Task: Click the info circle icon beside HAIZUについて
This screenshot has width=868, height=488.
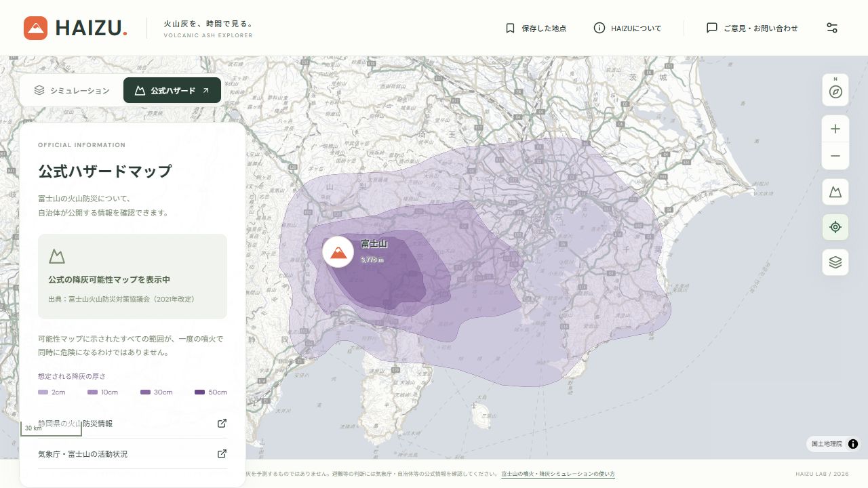Action: tap(599, 28)
